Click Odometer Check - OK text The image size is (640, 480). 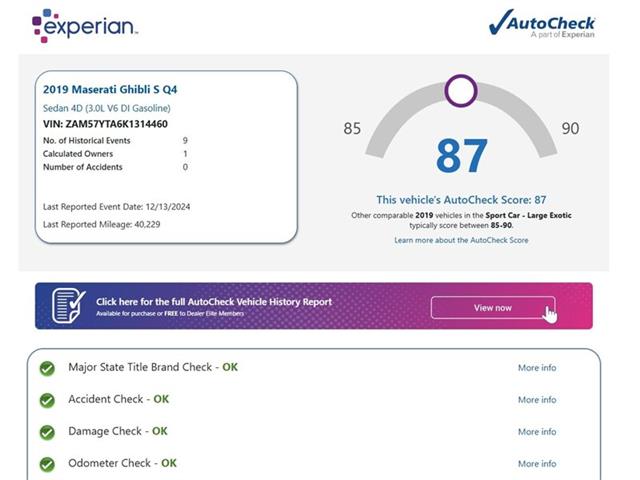122,463
